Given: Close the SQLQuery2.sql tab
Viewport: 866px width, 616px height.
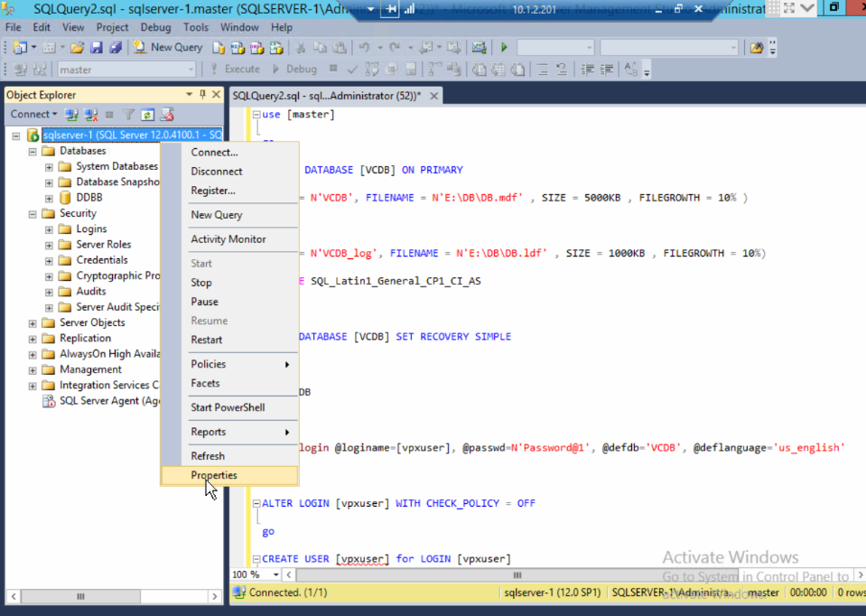Looking at the screenshot, I should coord(434,96).
